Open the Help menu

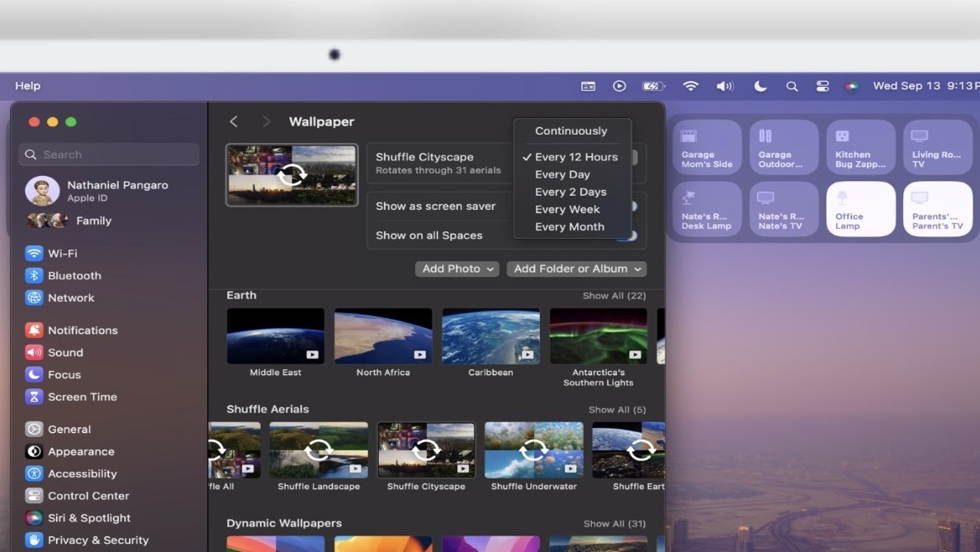click(x=27, y=86)
